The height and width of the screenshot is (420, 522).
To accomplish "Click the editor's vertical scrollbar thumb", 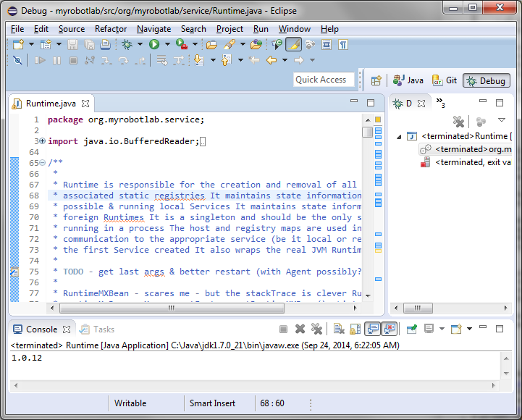I will [368, 133].
